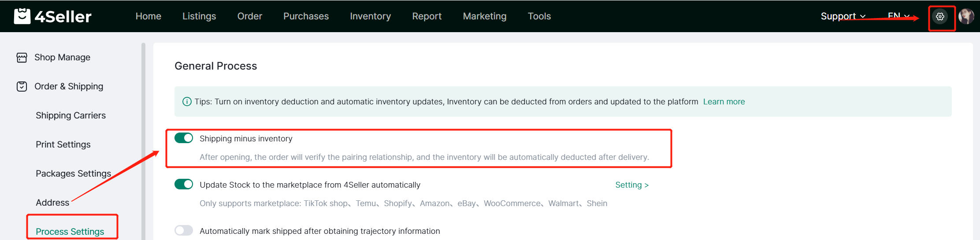Screen dimensions: 980x240
Task: Click the Order & Shipping clipboard icon
Action: 22,87
